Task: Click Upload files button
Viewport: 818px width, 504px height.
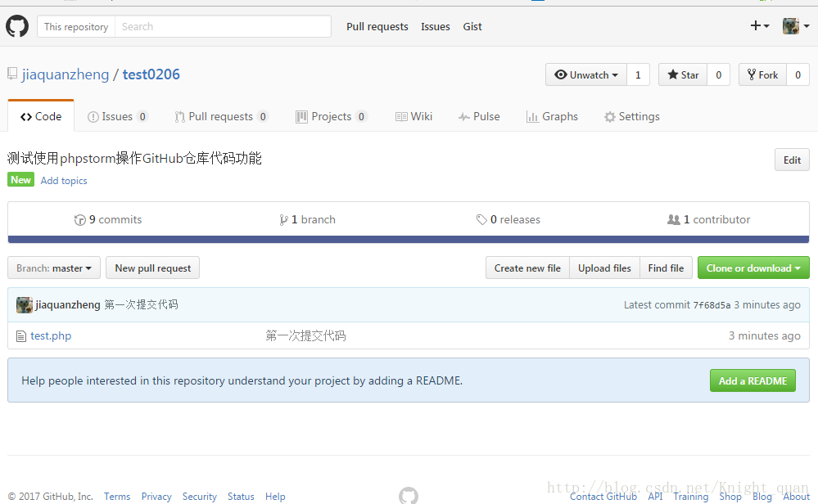Action: pos(604,268)
